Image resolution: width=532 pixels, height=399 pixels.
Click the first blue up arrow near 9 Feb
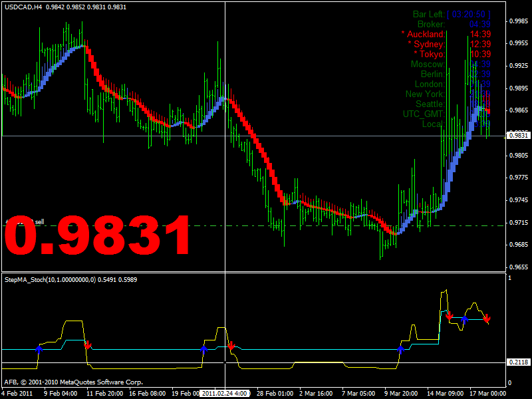click(39, 348)
